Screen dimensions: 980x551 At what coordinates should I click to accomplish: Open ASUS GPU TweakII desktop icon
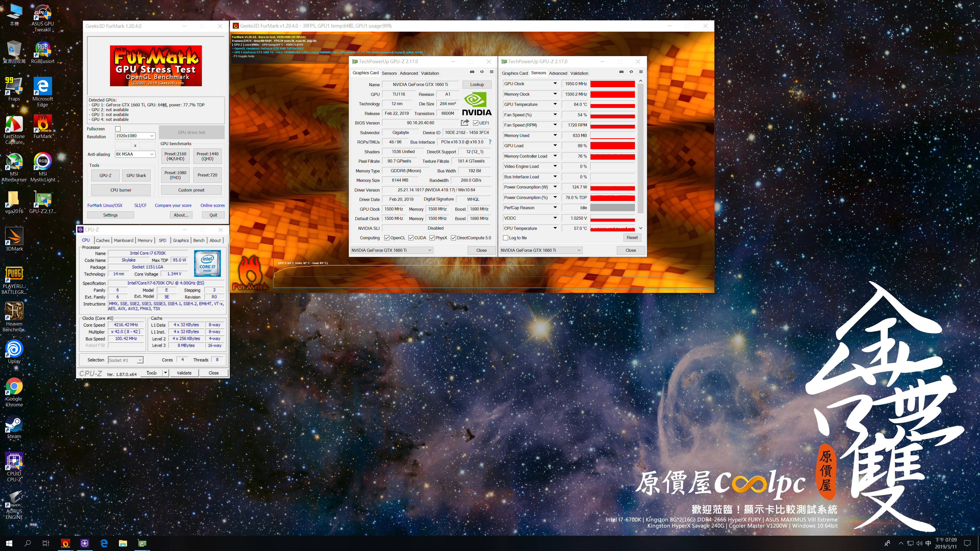[43, 18]
